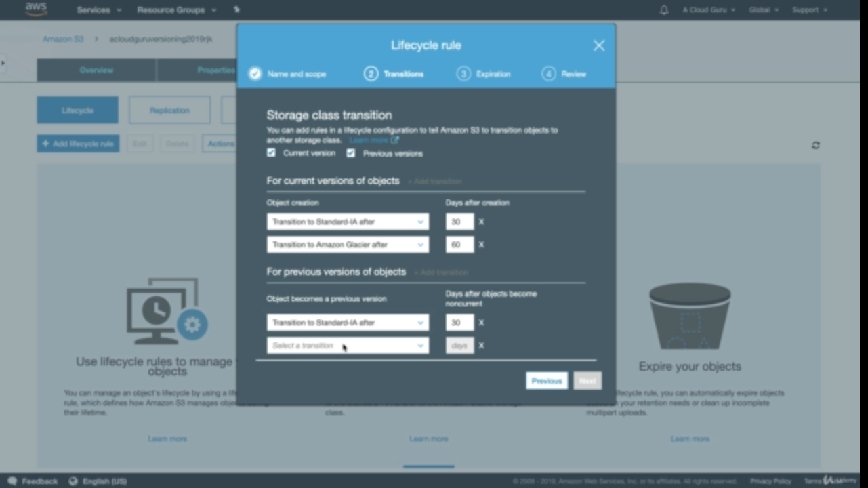The image size is (868, 488).
Task: Uncheck the Previous versions checkbox
Action: [351, 153]
